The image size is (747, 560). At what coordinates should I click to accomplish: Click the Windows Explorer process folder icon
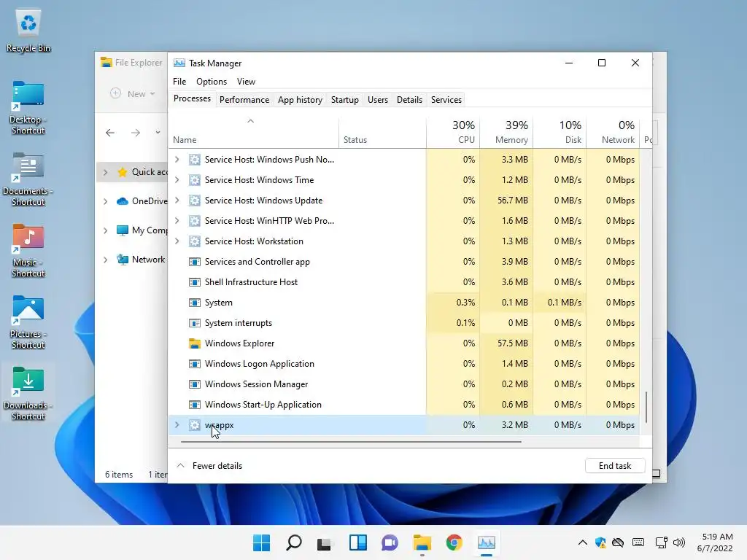(x=194, y=343)
